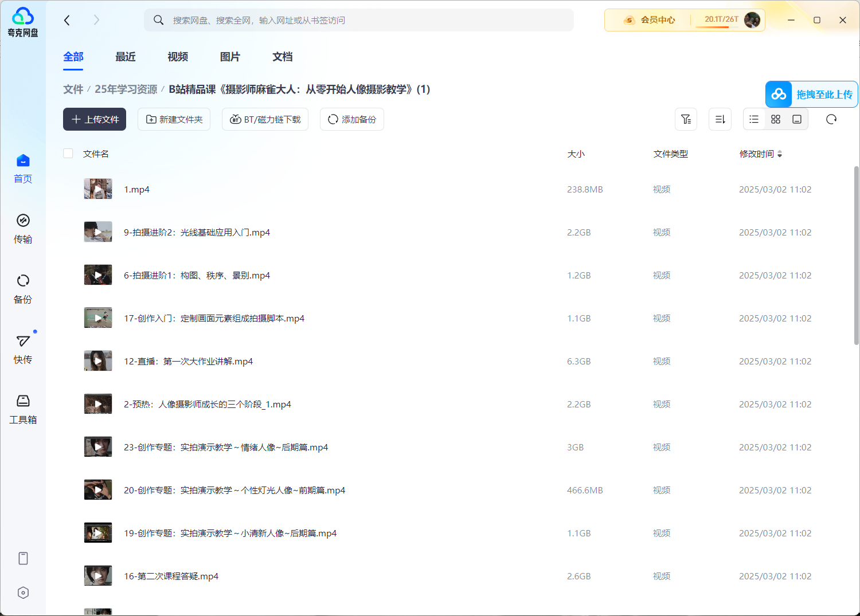Click the 文件名 column header
Screen dimensions: 860x616
tap(96, 154)
